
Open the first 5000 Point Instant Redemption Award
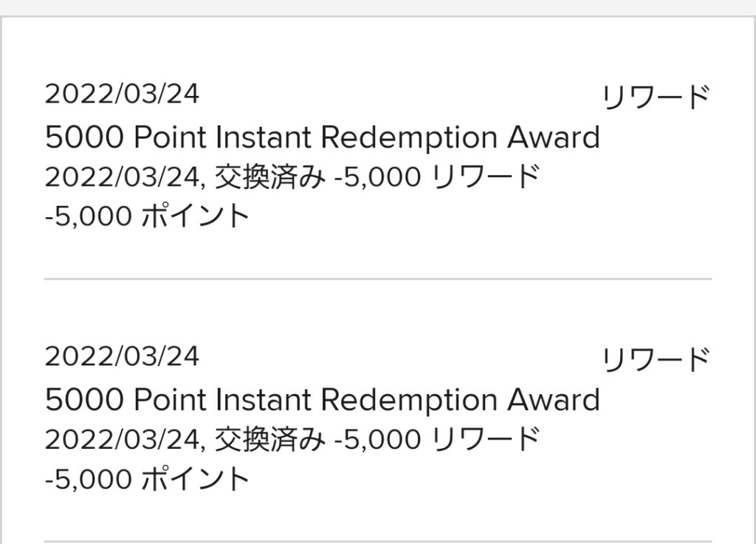[322, 138]
